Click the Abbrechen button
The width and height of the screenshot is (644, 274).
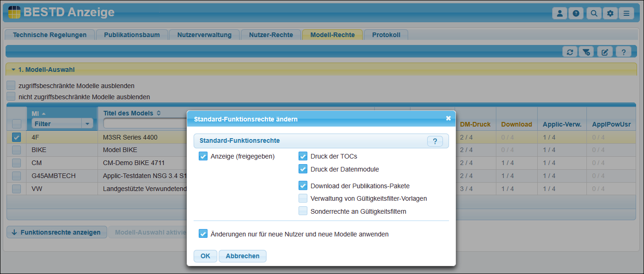coord(242,256)
